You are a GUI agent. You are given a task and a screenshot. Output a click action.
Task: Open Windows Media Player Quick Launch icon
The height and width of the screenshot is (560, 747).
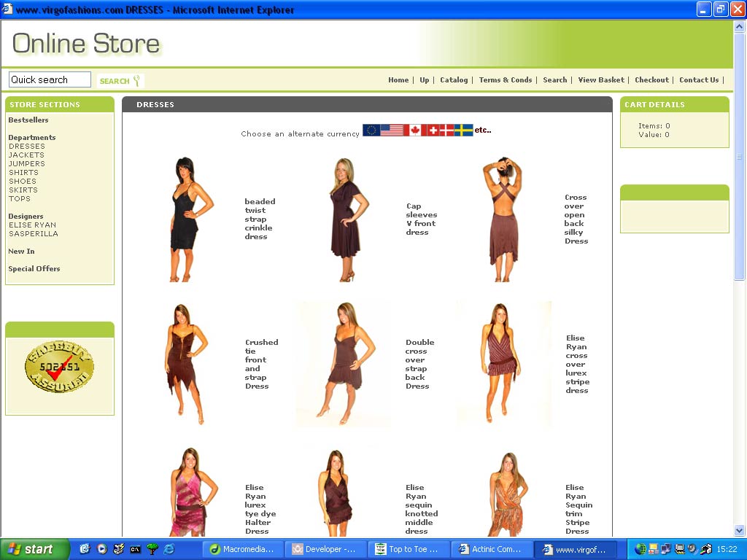pyautogui.click(x=102, y=549)
